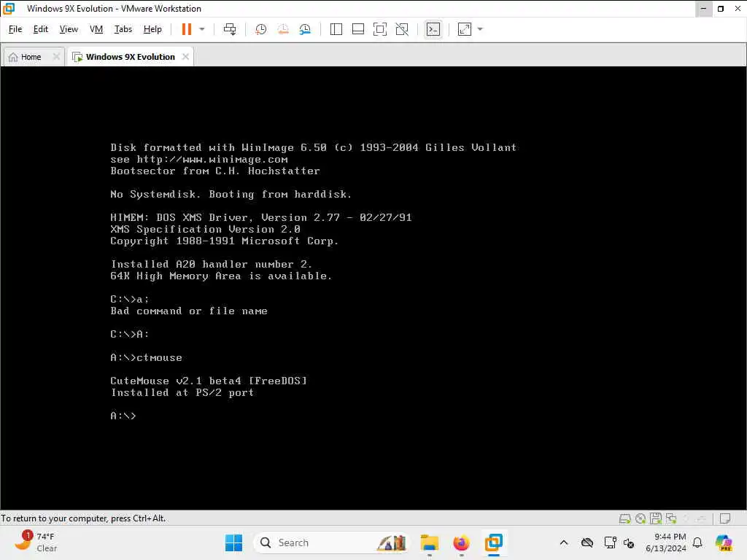Open the View menu

pyautogui.click(x=69, y=29)
